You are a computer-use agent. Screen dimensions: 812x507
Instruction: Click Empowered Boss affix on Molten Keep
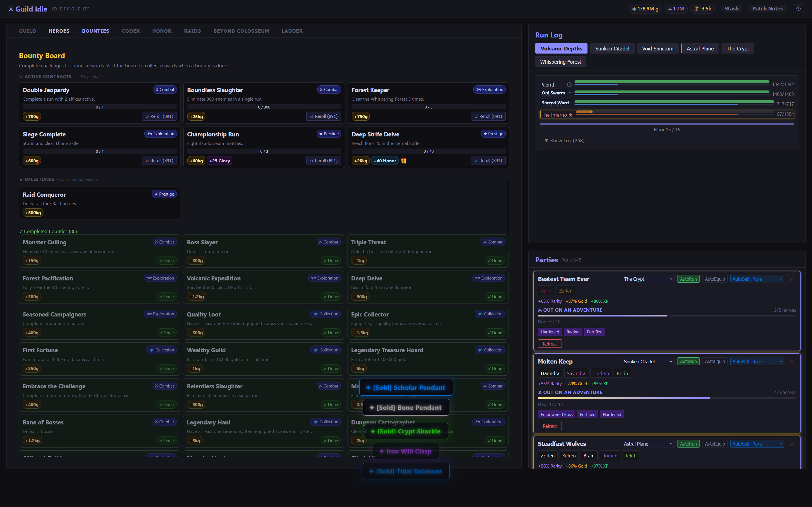[556, 415]
